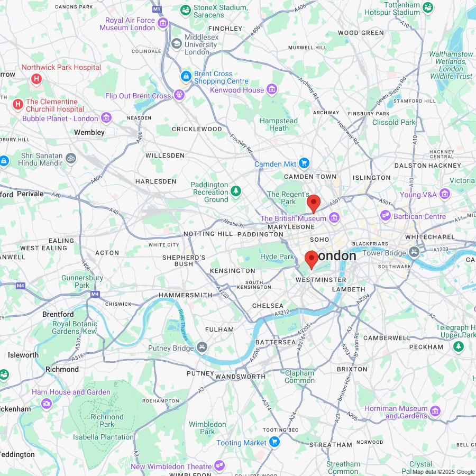Click the StoneX Stadium icon
Viewport: 476px width, 476px height.
coord(185,11)
